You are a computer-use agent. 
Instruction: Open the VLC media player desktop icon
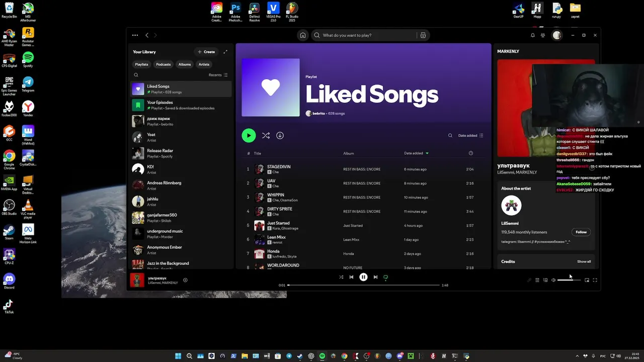pyautogui.click(x=28, y=209)
